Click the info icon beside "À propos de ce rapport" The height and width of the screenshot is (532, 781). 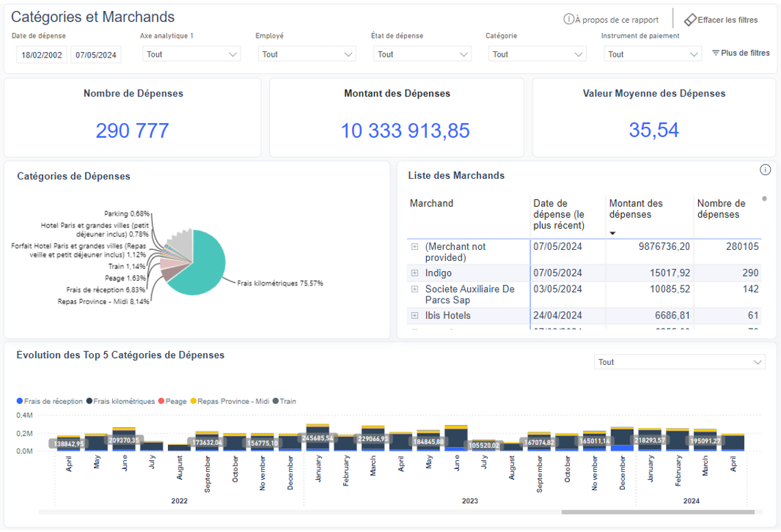pyautogui.click(x=568, y=20)
